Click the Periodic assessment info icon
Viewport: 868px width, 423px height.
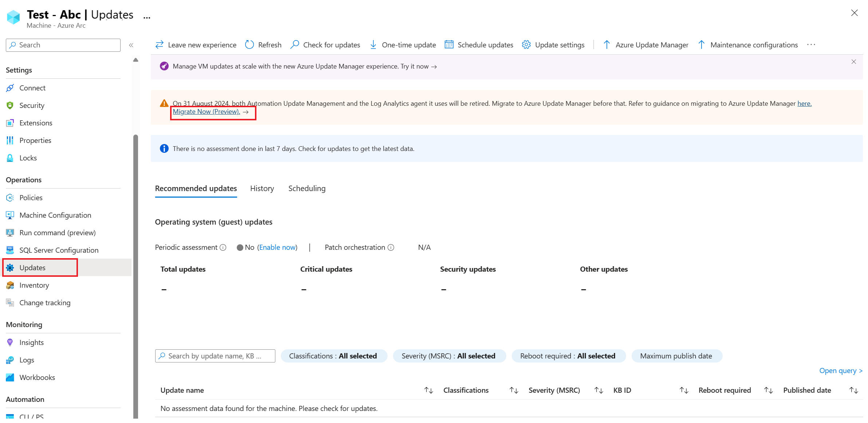pos(223,248)
